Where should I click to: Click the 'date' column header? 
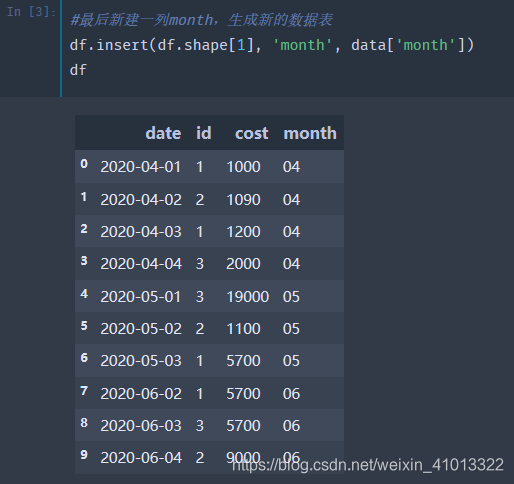point(163,133)
